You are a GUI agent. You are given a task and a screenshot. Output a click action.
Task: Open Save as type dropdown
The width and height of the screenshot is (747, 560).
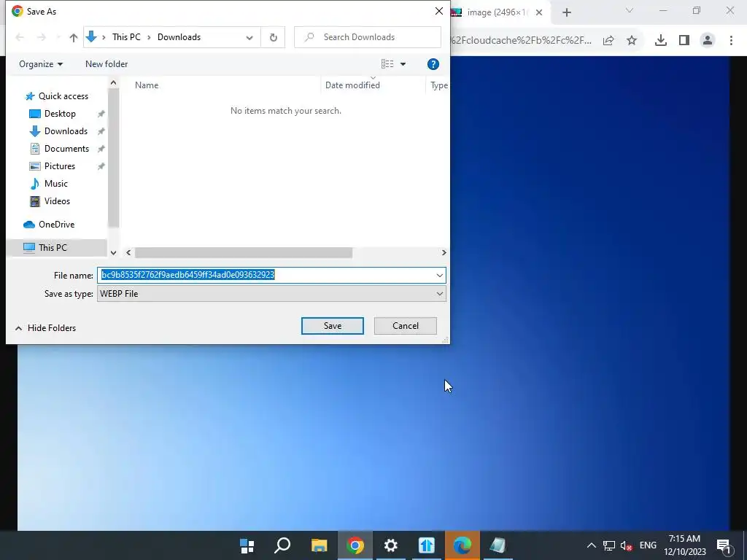271,294
